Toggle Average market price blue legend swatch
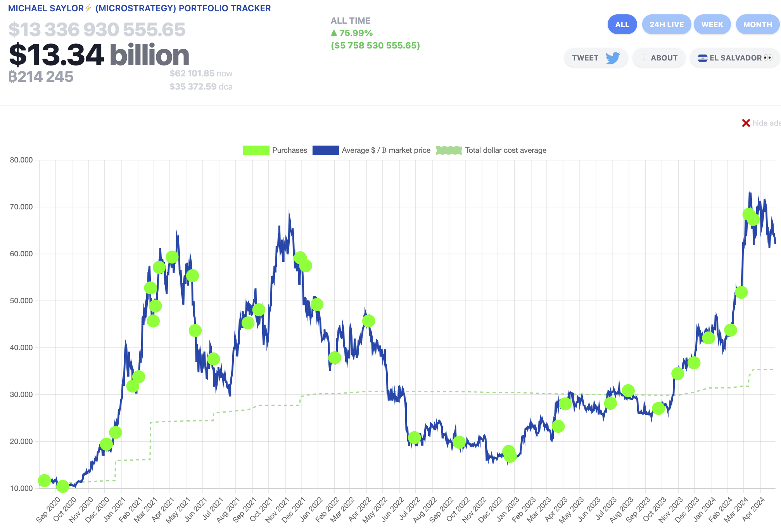The image size is (781, 532). click(326, 150)
